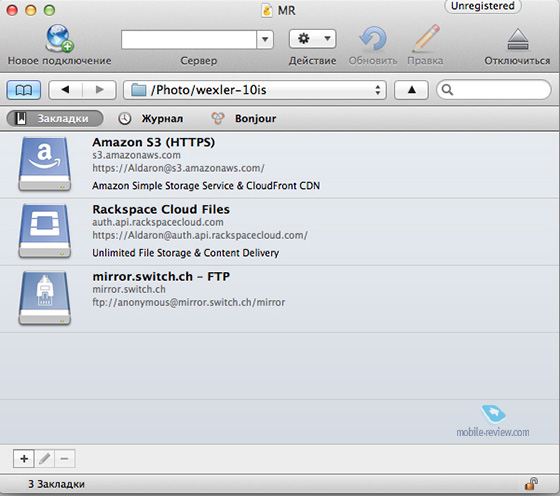Select the Rackspace Cloud Files bookmark title
The width and height of the screenshot is (560, 496).
(161, 209)
